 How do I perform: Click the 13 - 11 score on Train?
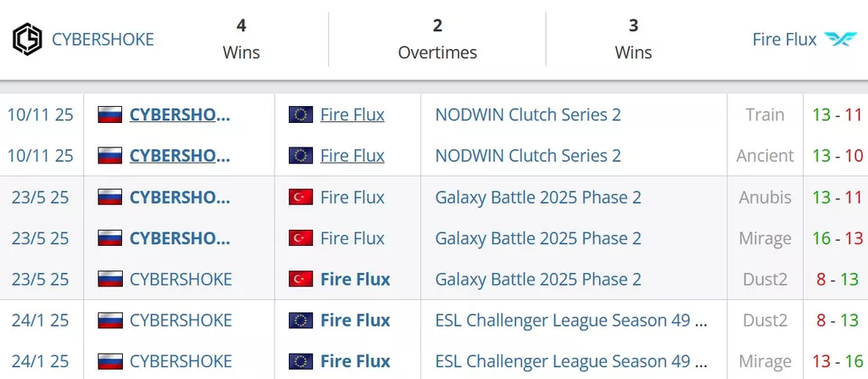click(x=837, y=114)
